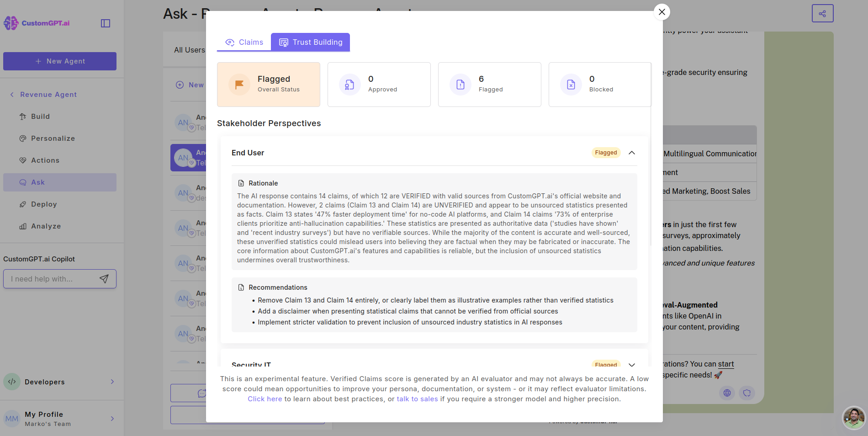Collapse the End User perspective section

[x=632, y=153]
